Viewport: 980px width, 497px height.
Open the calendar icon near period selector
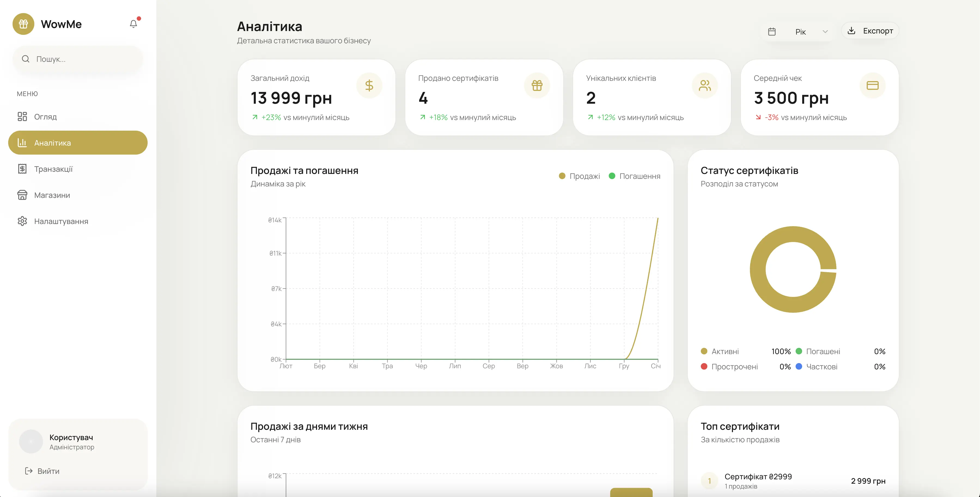(772, 32)
